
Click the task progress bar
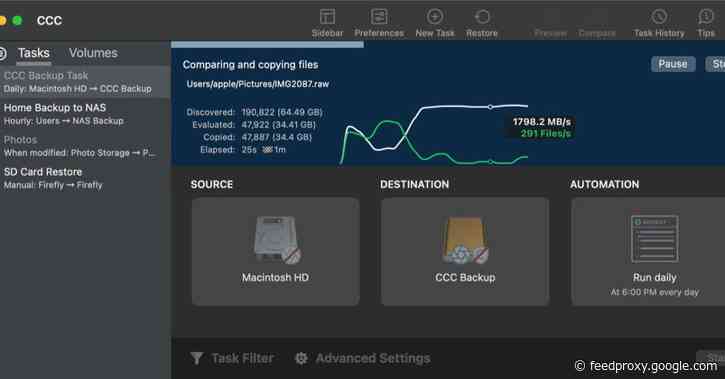(x=267, y=44)
